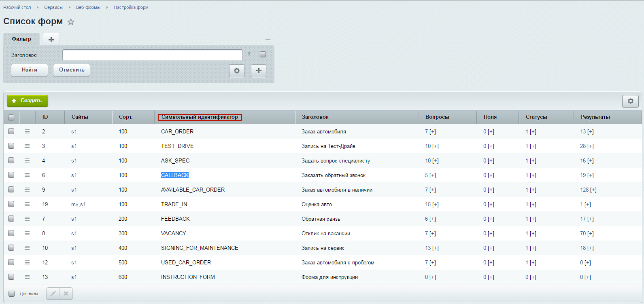Check the CALLBACK row checkbox
The width and height of the screenshot is (644, 304).
point(11,175)
